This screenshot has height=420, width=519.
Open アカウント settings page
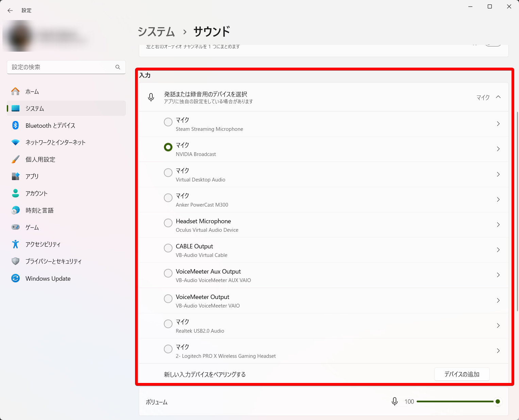[66, 193]
